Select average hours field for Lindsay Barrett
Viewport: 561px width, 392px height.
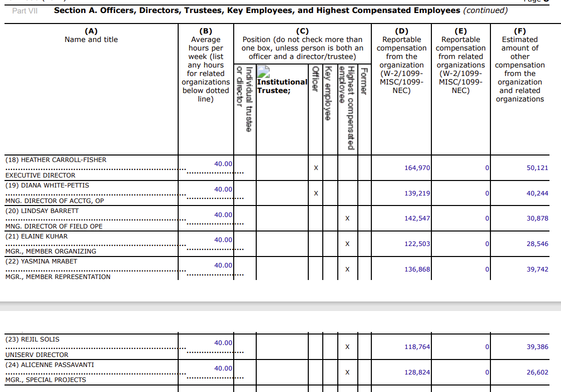(x=223, y=214)
